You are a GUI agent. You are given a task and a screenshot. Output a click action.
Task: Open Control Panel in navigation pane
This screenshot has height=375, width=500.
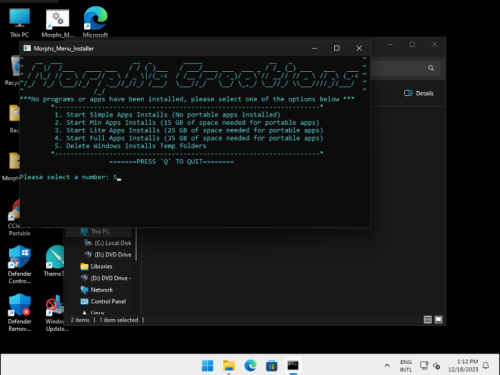tap(103, 301)
